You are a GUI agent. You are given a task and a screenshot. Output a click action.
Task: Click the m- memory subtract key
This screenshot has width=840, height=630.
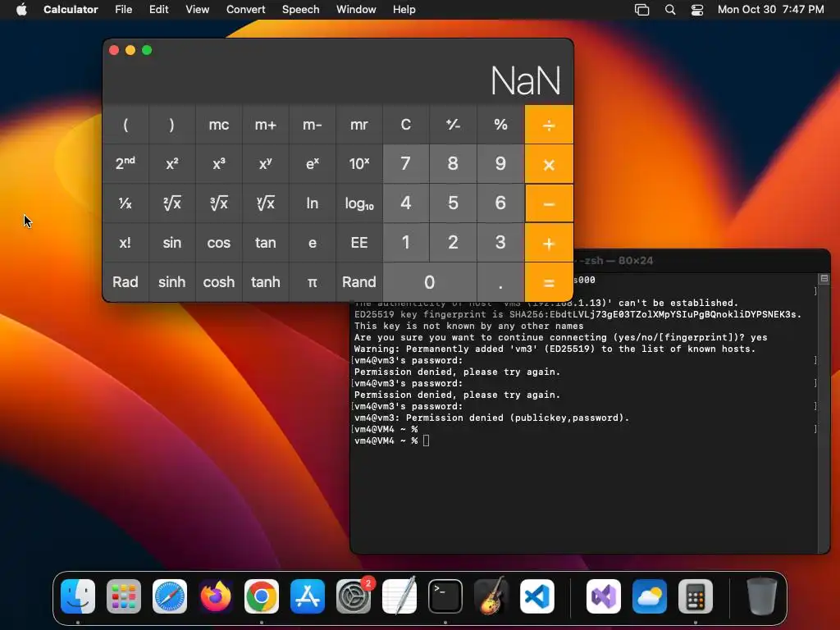[313, 125]
